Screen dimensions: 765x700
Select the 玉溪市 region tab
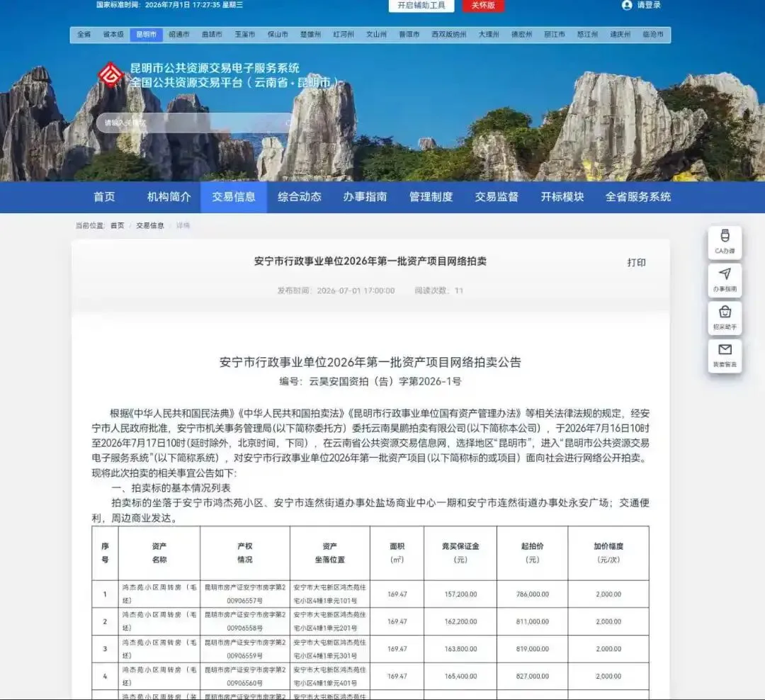click(245, 35)
